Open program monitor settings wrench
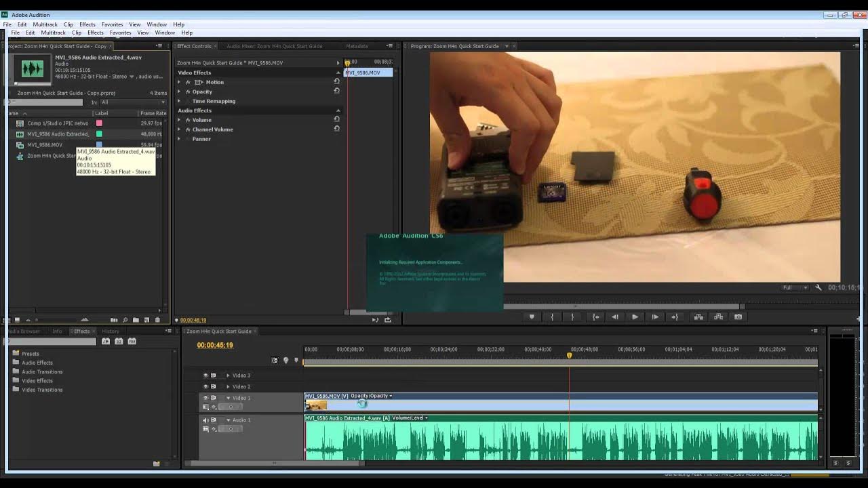The image size is (868, 488). pyautogui.click(x=818, y=287)
